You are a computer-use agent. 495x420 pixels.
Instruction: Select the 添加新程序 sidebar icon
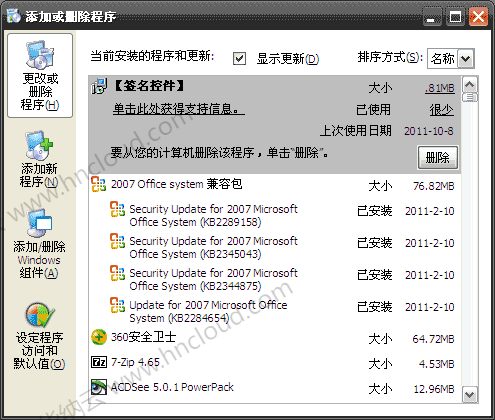pyautogui.click(x=39, y=146)
